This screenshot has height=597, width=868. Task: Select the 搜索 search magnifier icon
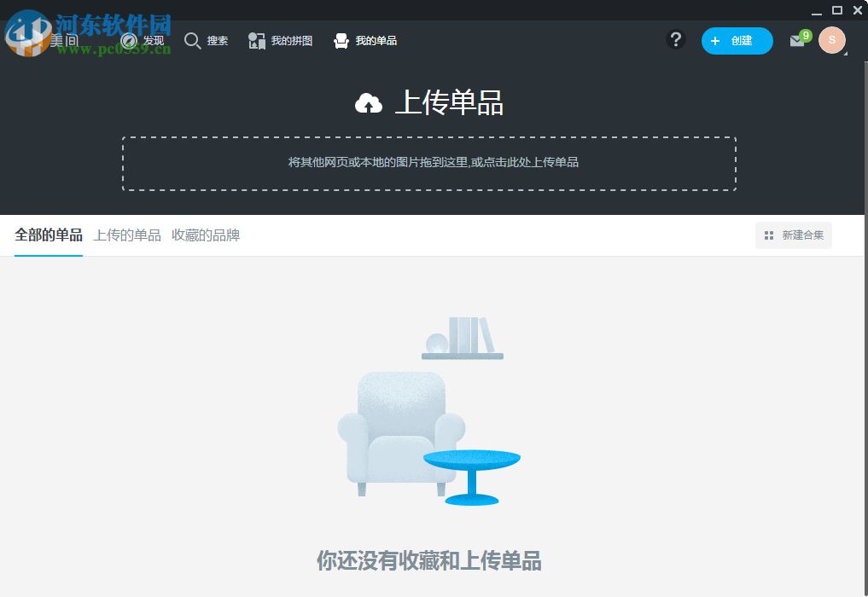(194, 40)
